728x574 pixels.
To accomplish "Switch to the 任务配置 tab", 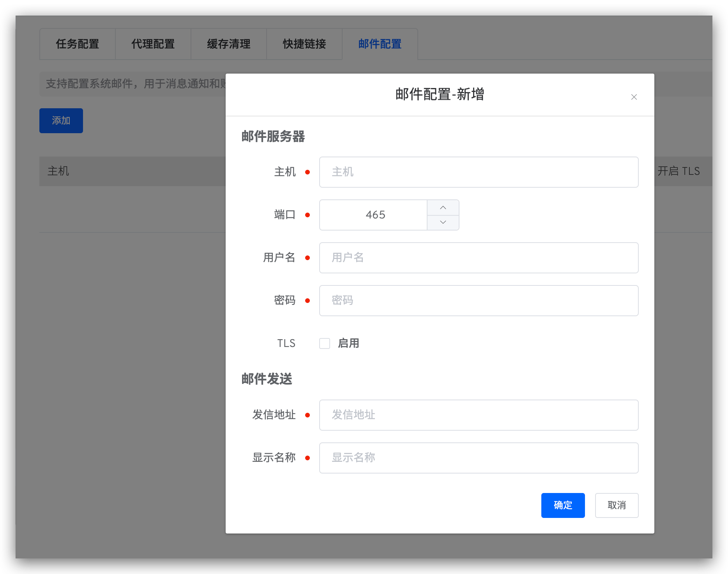I will coord(77,44).
